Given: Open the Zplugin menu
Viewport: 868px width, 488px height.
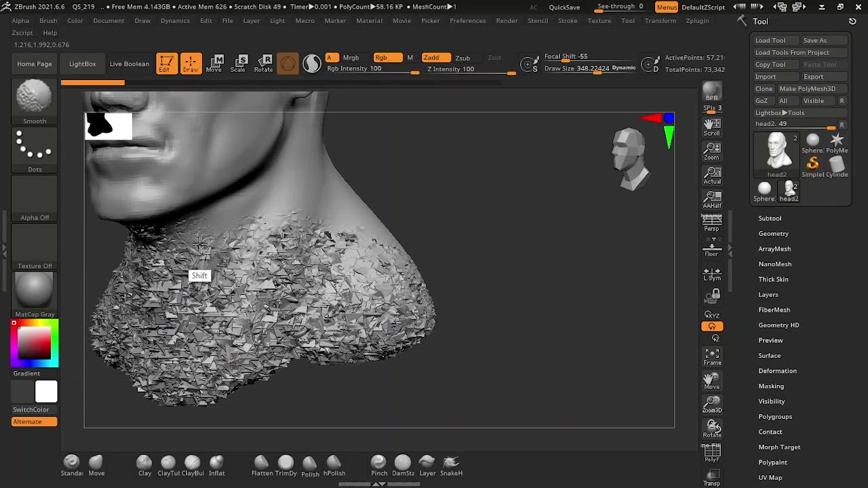Looking at the screenshot, I should pyautogui.click(x=697, y=20).
